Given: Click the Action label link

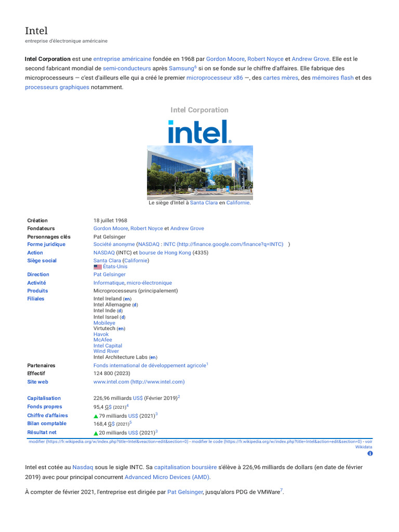Looking at the screenshot, I should tap(35, 253).
